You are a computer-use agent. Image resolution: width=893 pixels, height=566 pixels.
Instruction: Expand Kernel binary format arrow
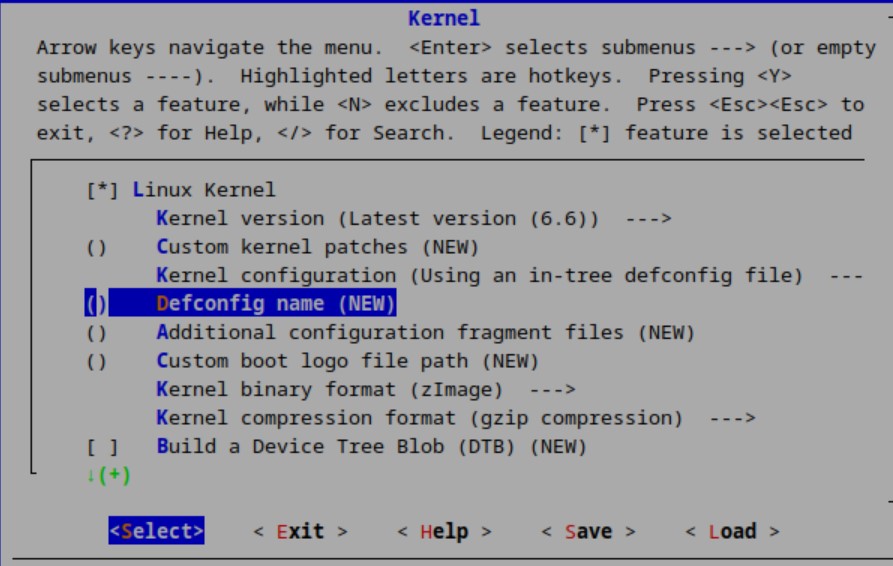(551, 389)
